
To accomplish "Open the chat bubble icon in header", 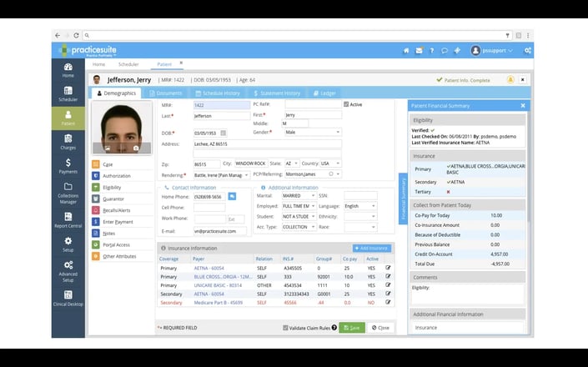I will point(445,51).
